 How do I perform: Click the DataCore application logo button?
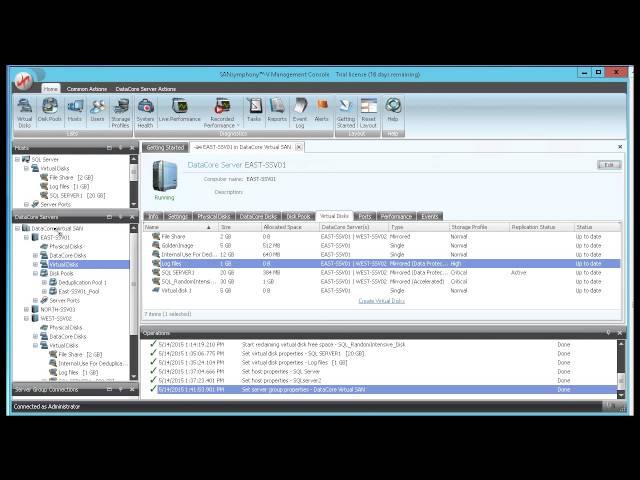click(x=24, y=80)
